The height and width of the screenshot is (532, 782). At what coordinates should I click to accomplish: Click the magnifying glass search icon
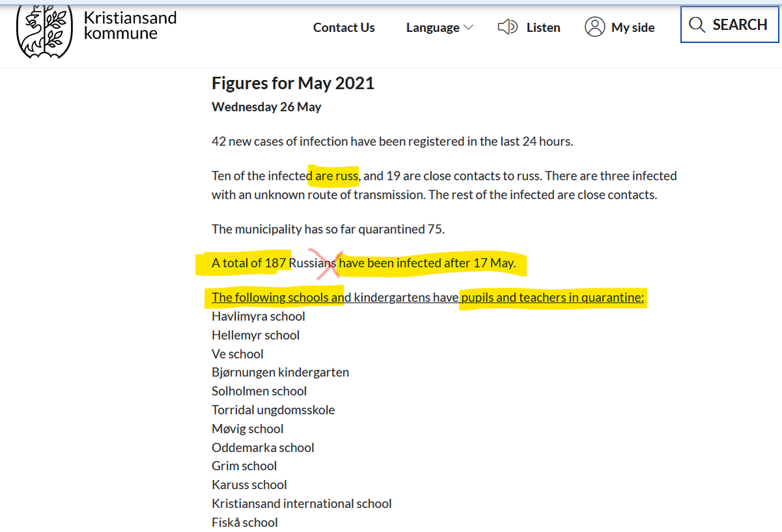coord(697,25)
